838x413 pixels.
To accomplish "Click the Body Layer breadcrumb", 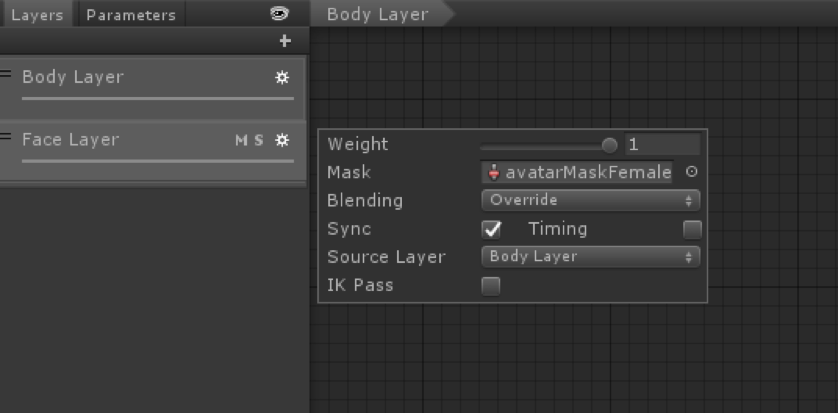I will (x=378, y=14).
